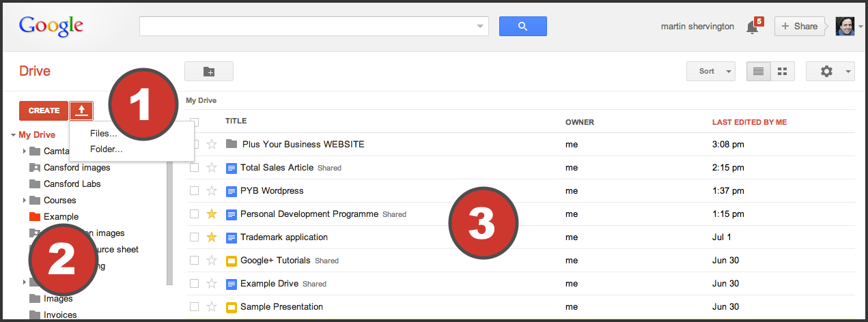868x322 pixels.
Task: Star the Sample Presentation file
Action: click(212, 306)
